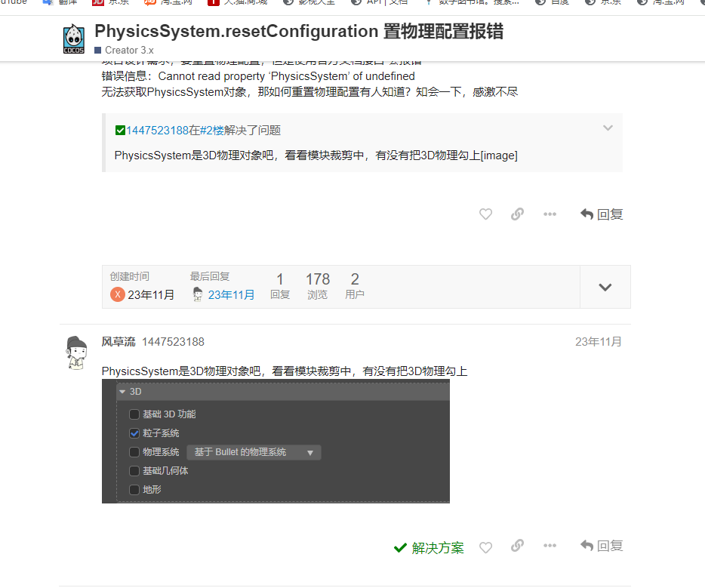Copy the original post's link via chain icon
The width and height of the screenshot is (705, 588).
(518, 214)
